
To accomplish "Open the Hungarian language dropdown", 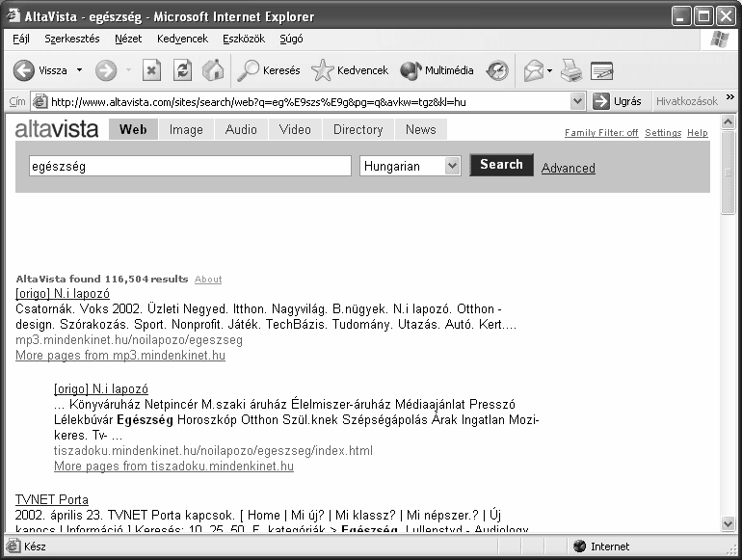I will (x=452, y=166).
